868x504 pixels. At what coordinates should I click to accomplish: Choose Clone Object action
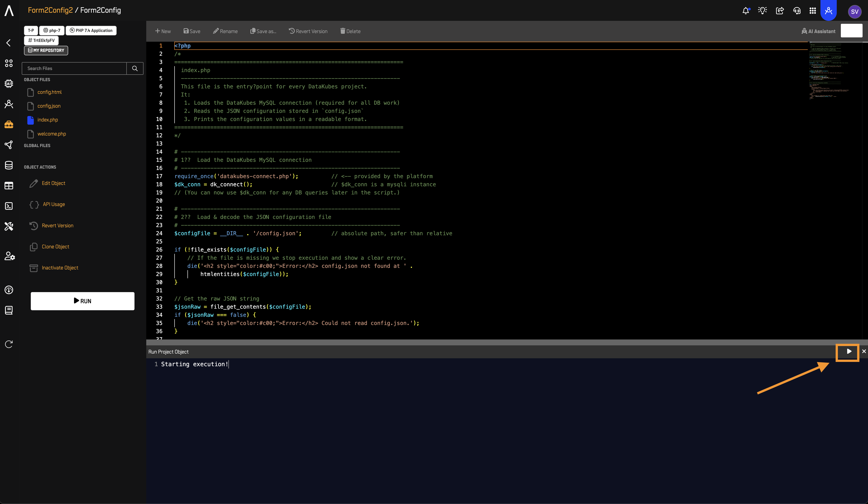coord(55,247)
